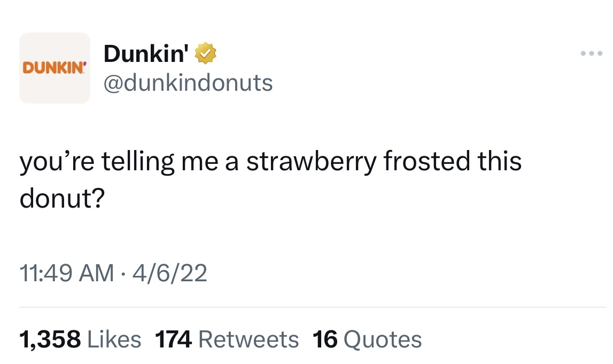Show the Quotes label list

coord(383,339)
